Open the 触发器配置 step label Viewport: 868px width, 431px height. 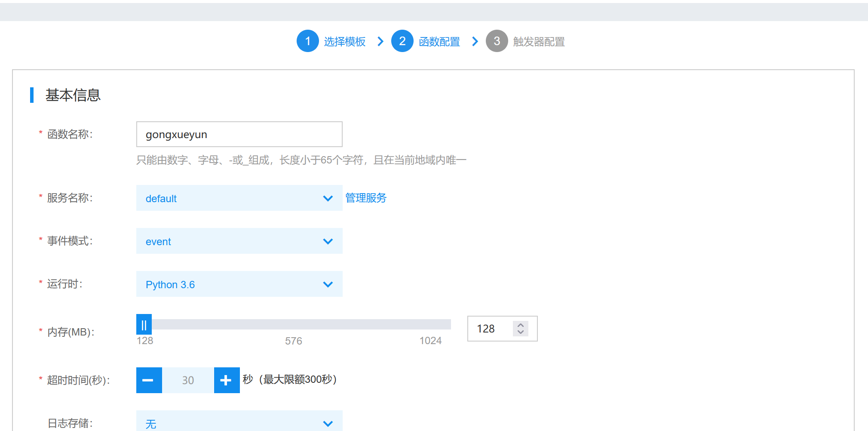[x=539, y=42]
